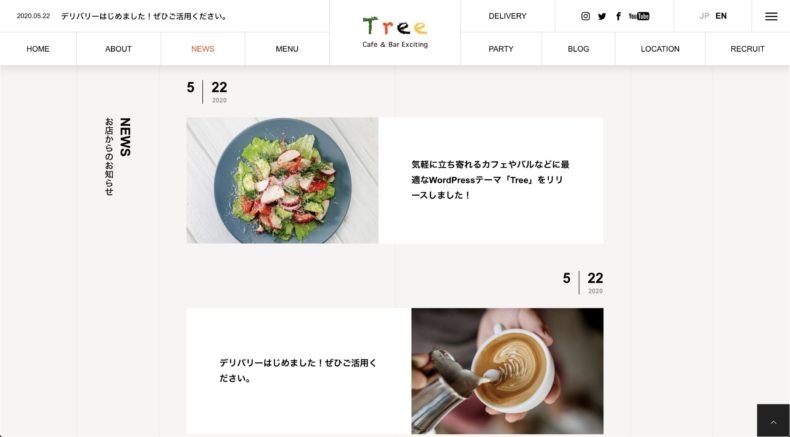Open the Twitter social link

click(x=602, y=16)
